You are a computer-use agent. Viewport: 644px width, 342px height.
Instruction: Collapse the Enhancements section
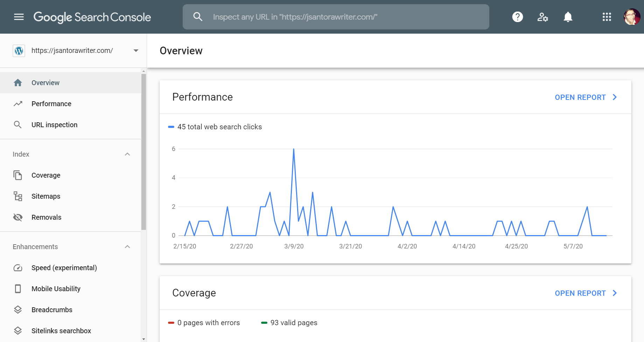tap(127, 246)
